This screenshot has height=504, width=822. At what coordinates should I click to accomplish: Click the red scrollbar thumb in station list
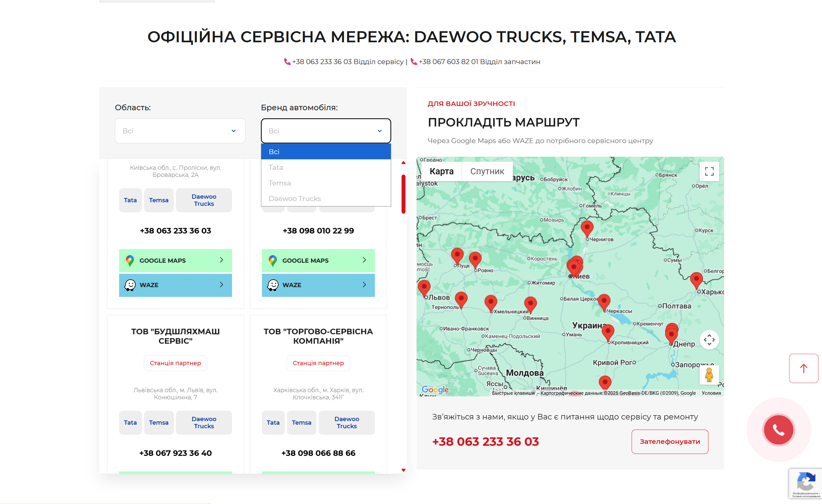tap(403, 194)
